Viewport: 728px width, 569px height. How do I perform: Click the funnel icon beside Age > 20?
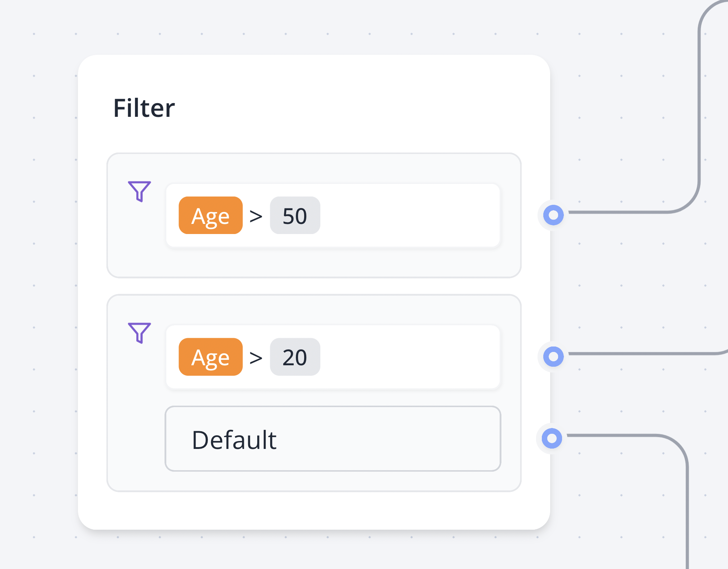[139, 332]
